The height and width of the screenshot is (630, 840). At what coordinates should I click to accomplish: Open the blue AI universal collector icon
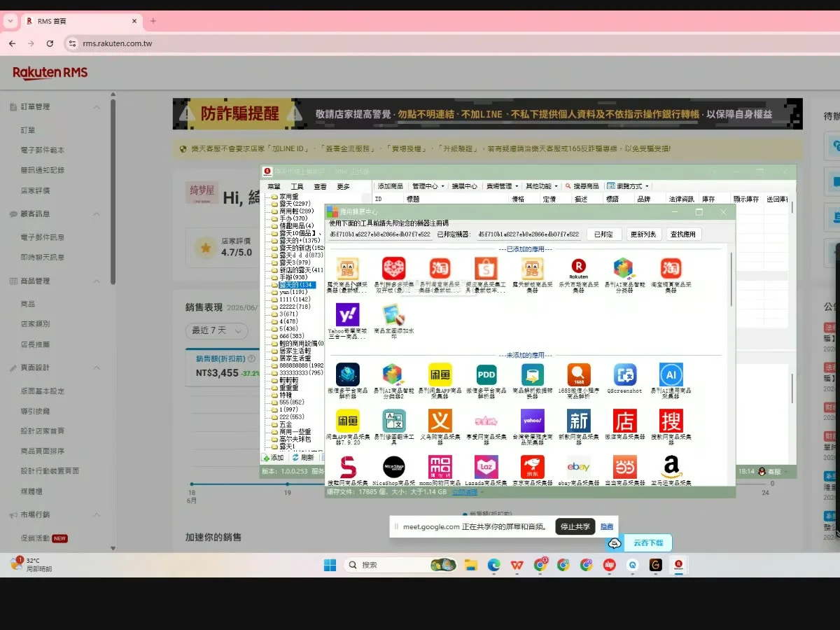pos(671,374)
